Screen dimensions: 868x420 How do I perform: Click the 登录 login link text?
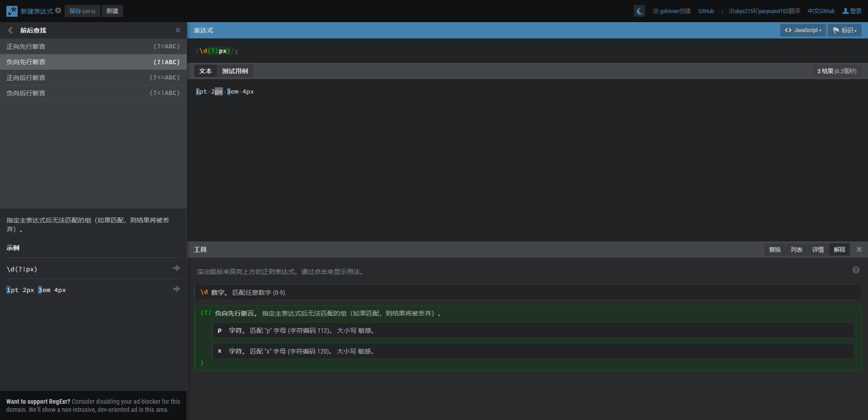click(x=856, y=11)
